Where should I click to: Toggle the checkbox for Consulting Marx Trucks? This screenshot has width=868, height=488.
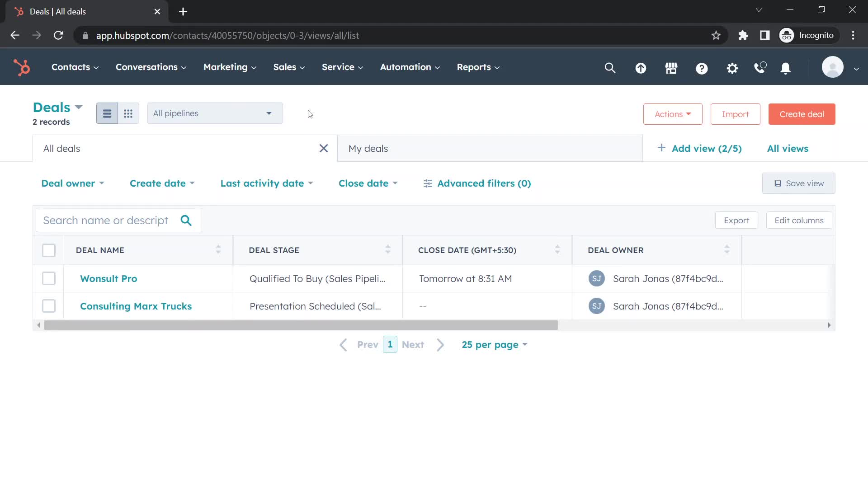49,306
